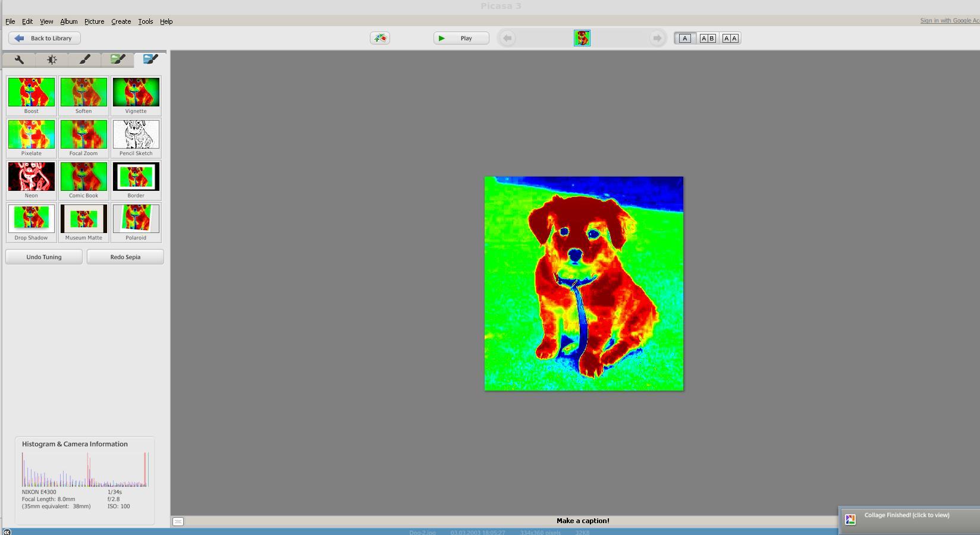Image resolution: width=980 pixels, height=535 pixels.
Task: Click Undo Tuning
Action: click(x=43, y=257)
